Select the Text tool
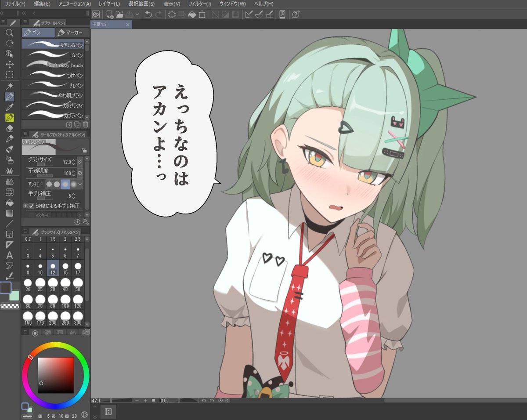This screenshot has width=527, height=420. tap(9, 255)
